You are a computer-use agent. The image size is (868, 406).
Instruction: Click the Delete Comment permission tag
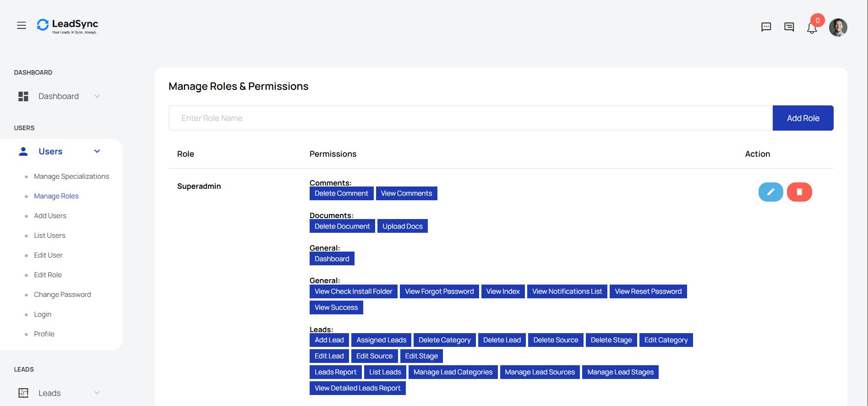(x=341, y=193)
